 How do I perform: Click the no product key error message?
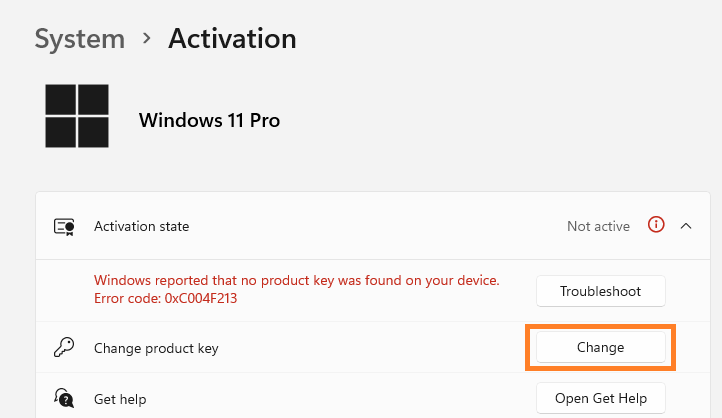(x=297, y=280)
